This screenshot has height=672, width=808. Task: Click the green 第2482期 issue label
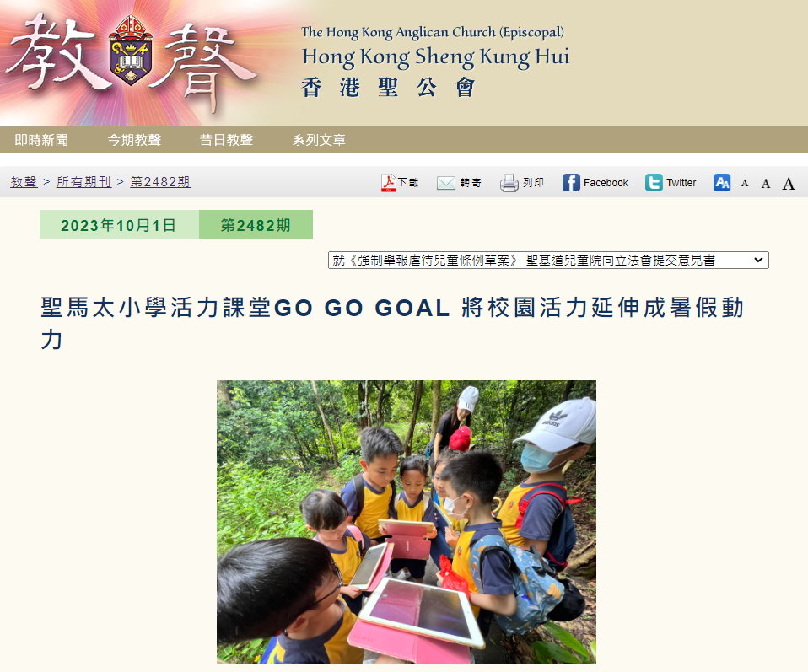tap(256, 224)
